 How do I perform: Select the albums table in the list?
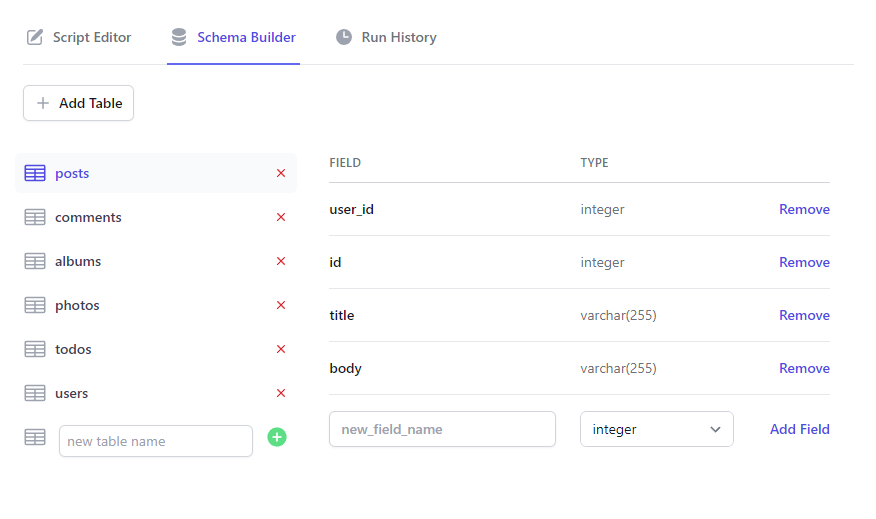point(78,261)
